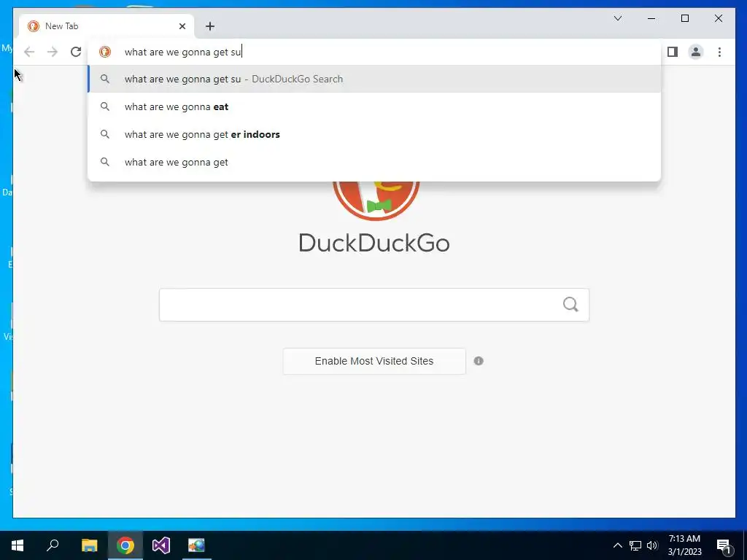Show hidden system tray icons
Viewport: 747px width, 560px height.
(x=617, y=545)
